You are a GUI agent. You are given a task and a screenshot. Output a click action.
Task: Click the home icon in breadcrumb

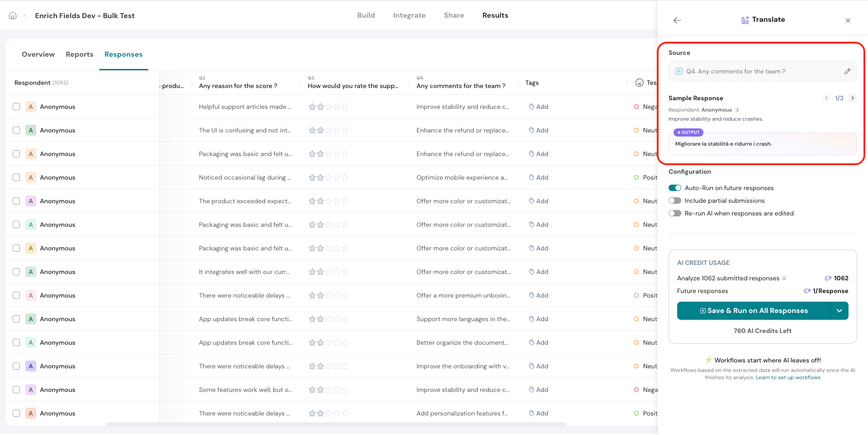tap(13, 15)
